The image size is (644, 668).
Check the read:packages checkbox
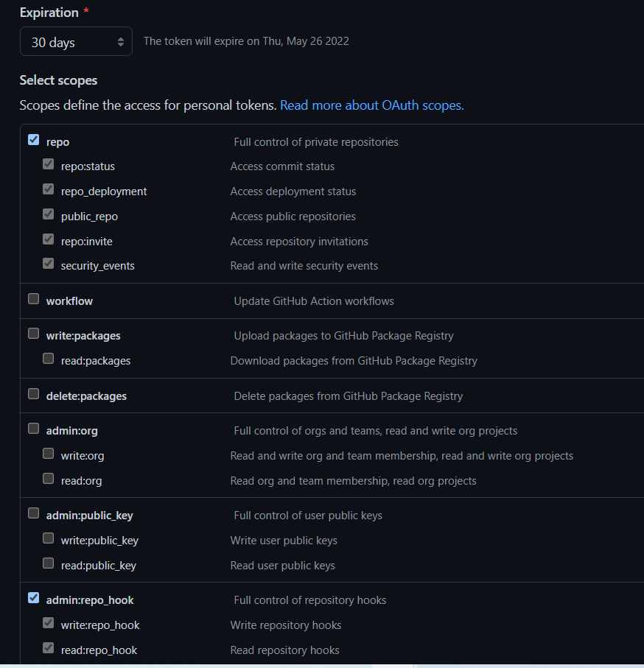pyautogui.click(x=49, y=359)
